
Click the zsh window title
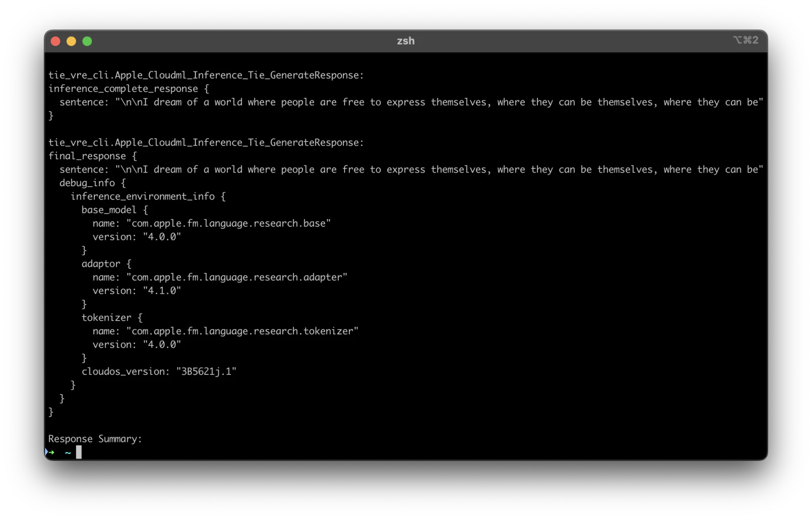[405, 41]
